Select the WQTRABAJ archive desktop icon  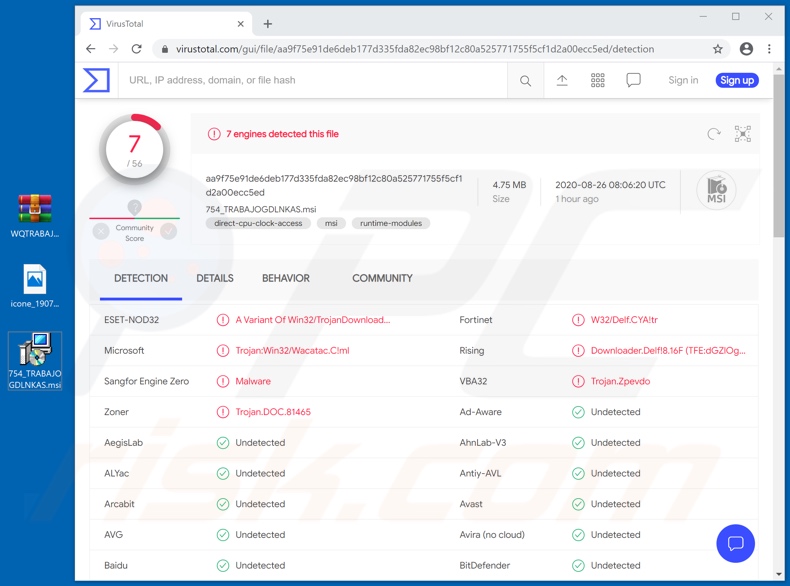coord(35,216)
